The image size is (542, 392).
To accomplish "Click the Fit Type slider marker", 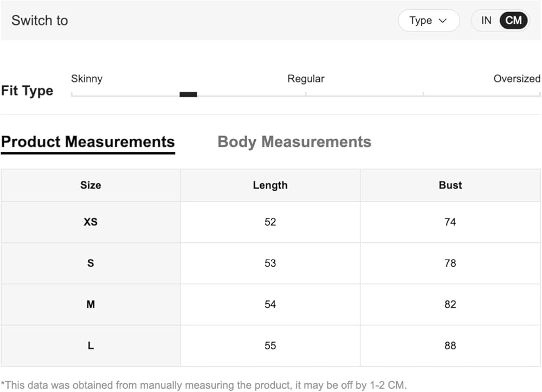I will coord(189,94).
